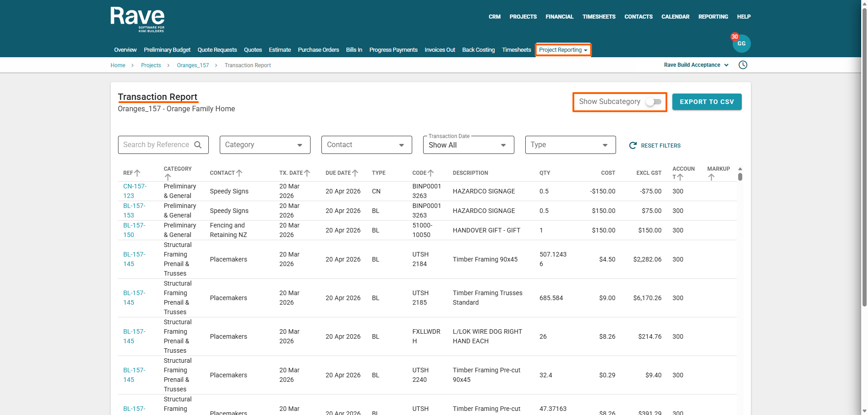This screenshot has height=415, width=868.
Task: Click the Reset Filters button
Action: (x=655, y=146)
